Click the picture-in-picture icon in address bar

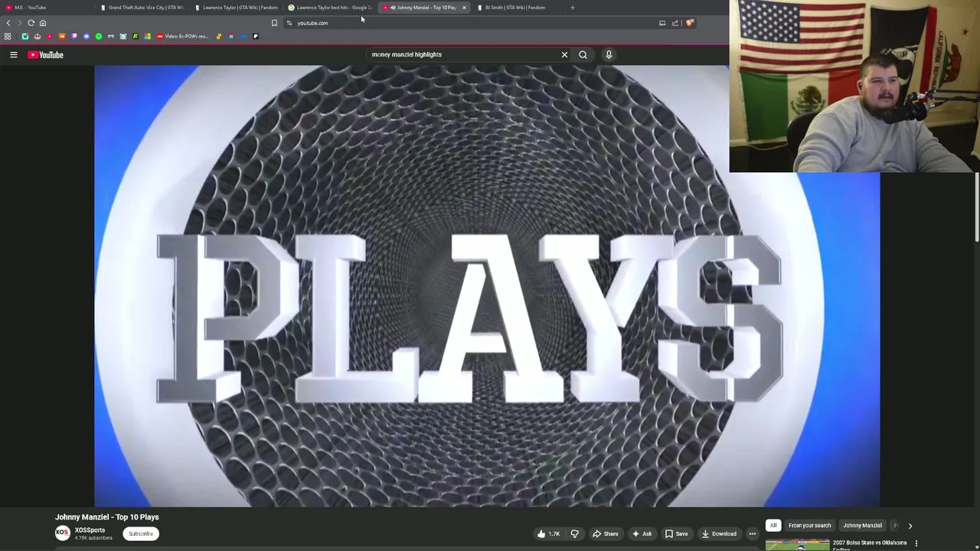tap(662, 23)
